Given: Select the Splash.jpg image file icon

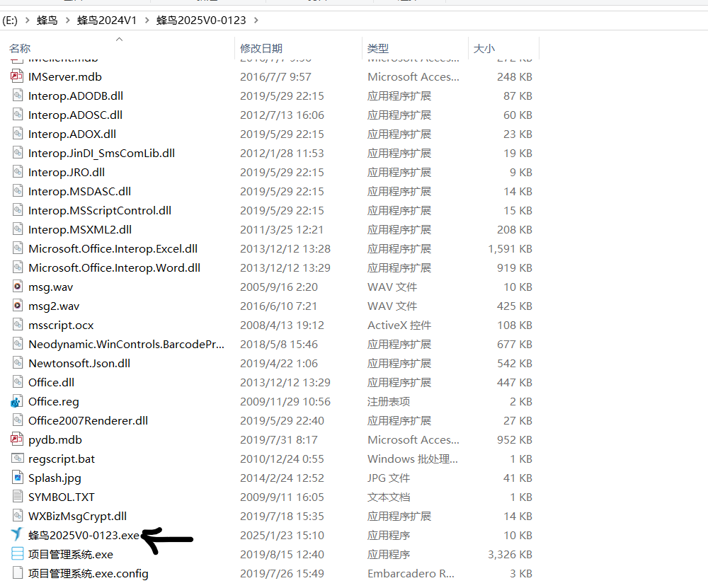Looking at the screenshot, I should tap(17, 478).
